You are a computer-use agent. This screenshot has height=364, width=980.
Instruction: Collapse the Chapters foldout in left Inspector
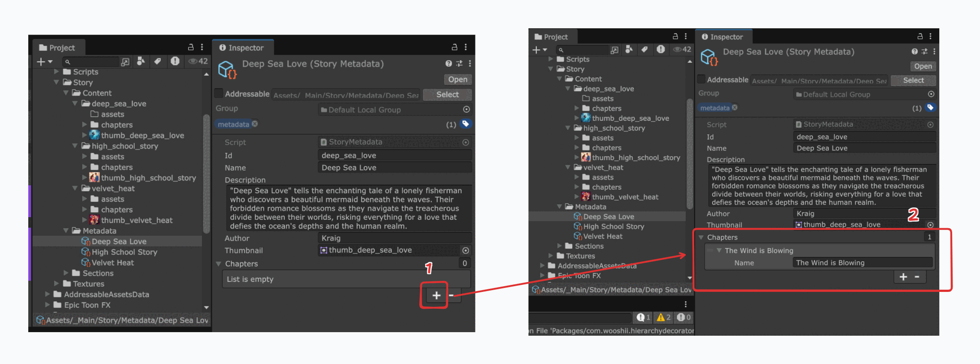(x=218, y=264)
